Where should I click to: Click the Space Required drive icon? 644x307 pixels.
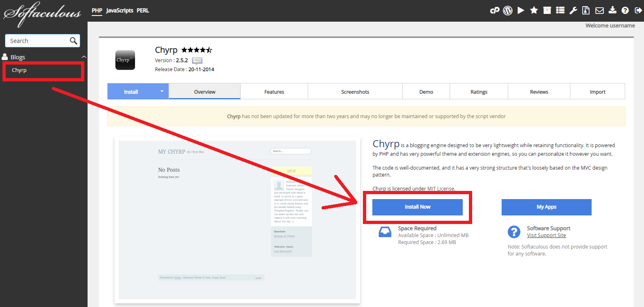pos(385,232)
